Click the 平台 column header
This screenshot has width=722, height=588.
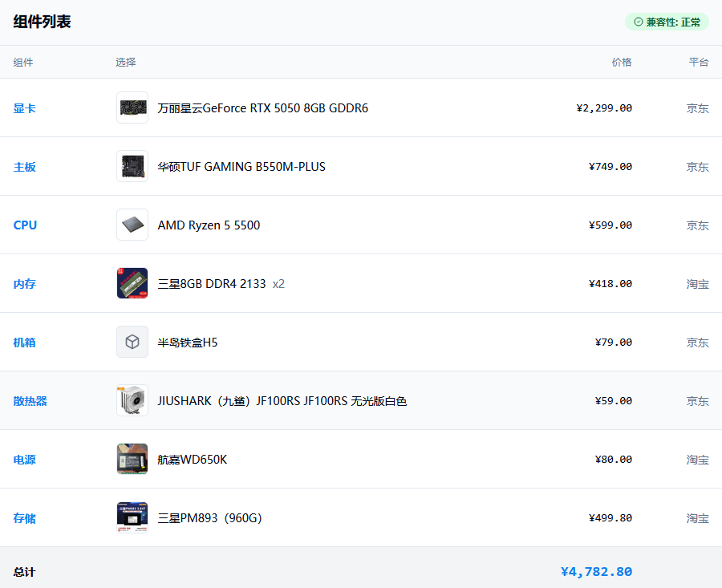[699, 62]
